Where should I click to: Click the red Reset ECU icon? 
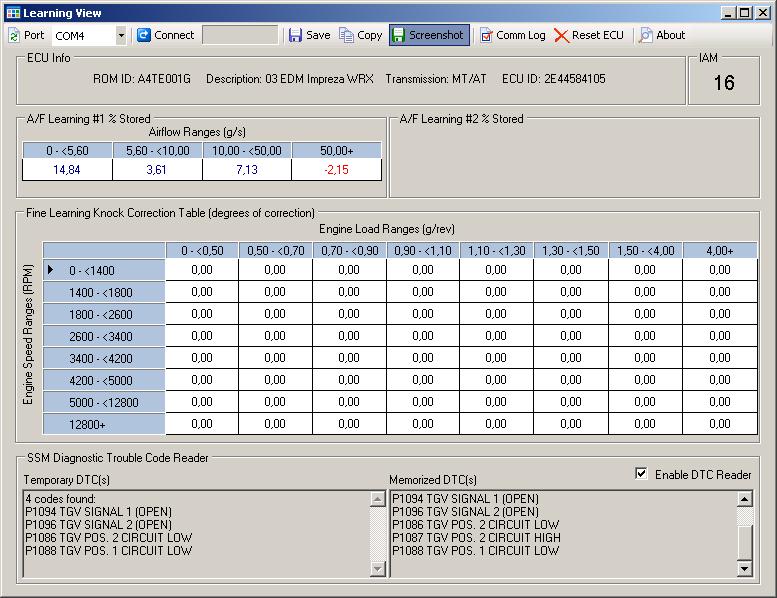click(x=562, y=35)
